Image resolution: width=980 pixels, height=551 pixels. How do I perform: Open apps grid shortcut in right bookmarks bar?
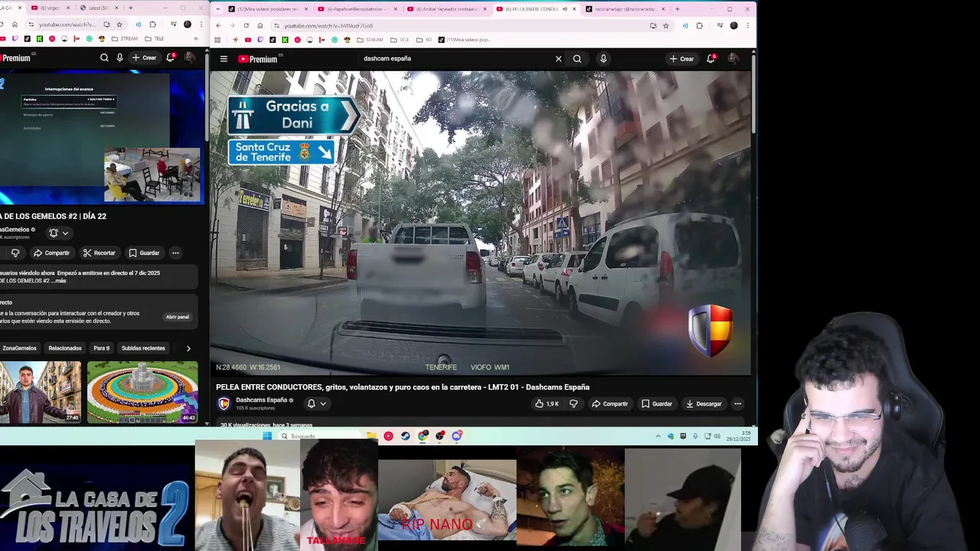217,40
